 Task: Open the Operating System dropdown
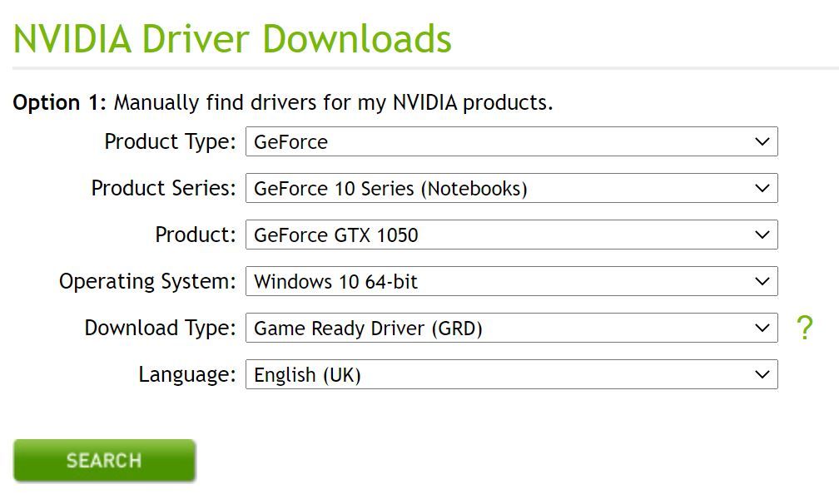[x=512, y=281]
